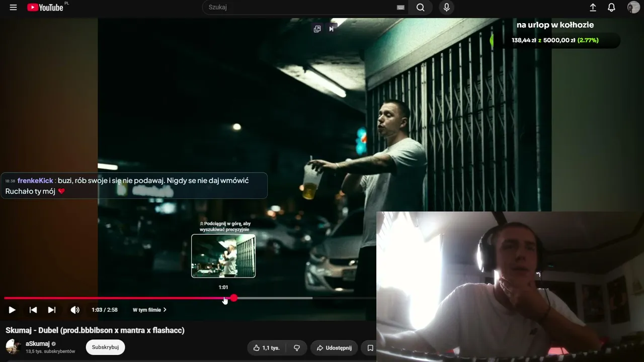The width and height of the screenshot is (644, 362).
Task: Click the magnifier search button
Action: (421, 8)
